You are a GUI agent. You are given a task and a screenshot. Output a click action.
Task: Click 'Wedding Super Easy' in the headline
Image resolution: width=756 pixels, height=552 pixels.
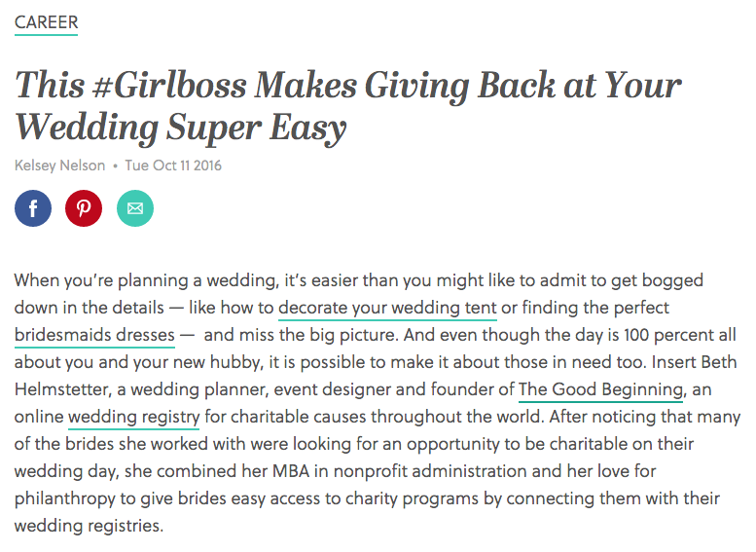click(x=181, y=129)
